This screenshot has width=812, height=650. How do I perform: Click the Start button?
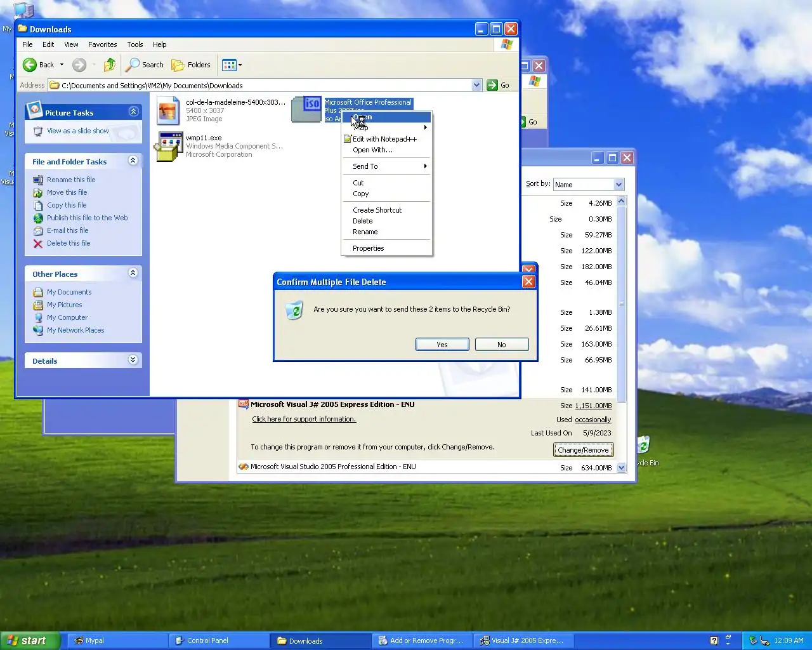30,640
